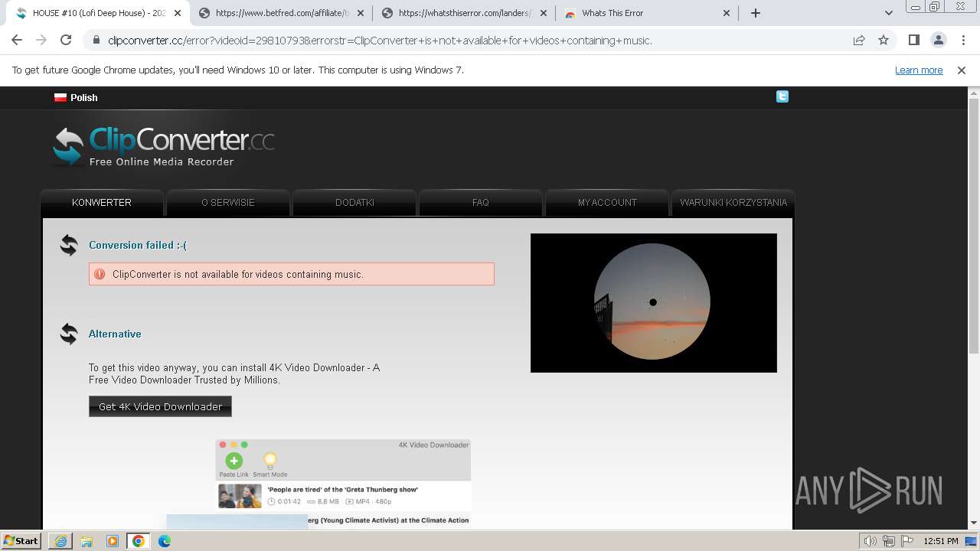Open the Chrome profile avatar
Viewport: 980px width, 551px height.
pos(938,40)
